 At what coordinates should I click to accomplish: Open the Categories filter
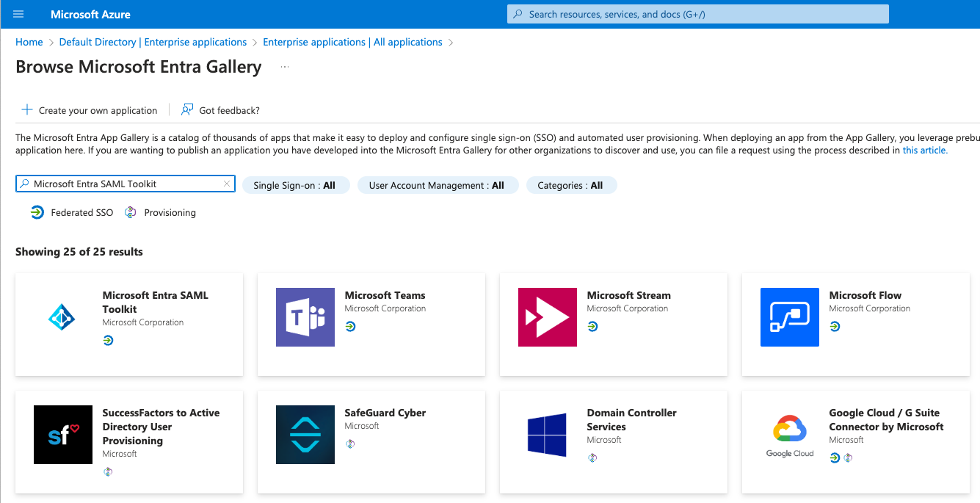(570, 186)
